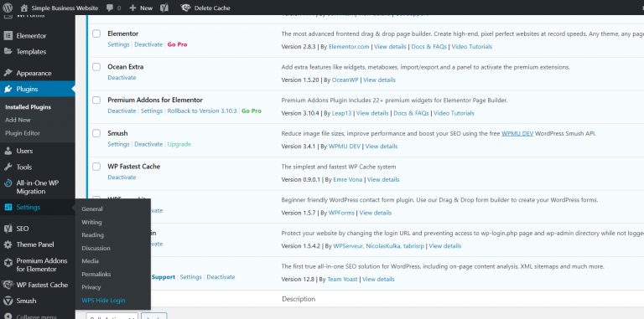Click the Collapse menu arrow icon
644x319 pixels.
[x=8, y=316]
